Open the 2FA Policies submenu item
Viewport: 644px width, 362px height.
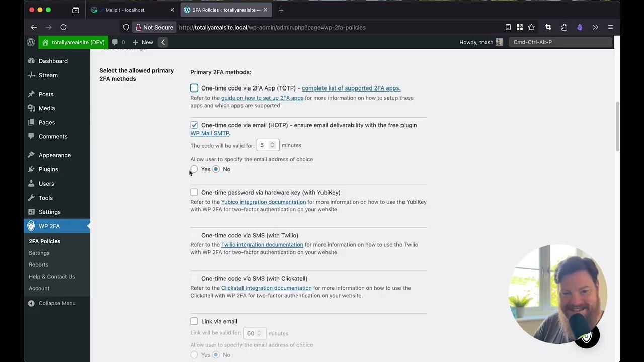coord(45,241)
